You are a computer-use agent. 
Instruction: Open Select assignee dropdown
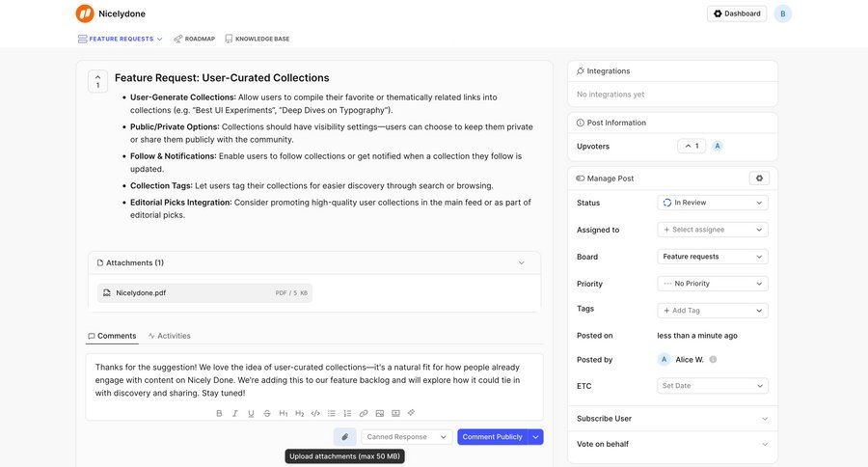713,230
